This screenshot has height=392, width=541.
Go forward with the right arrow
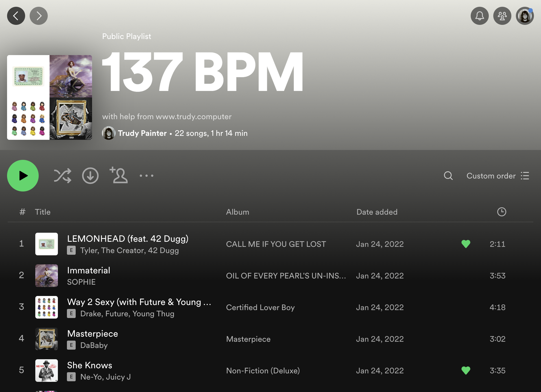click(x=39, y=16)
